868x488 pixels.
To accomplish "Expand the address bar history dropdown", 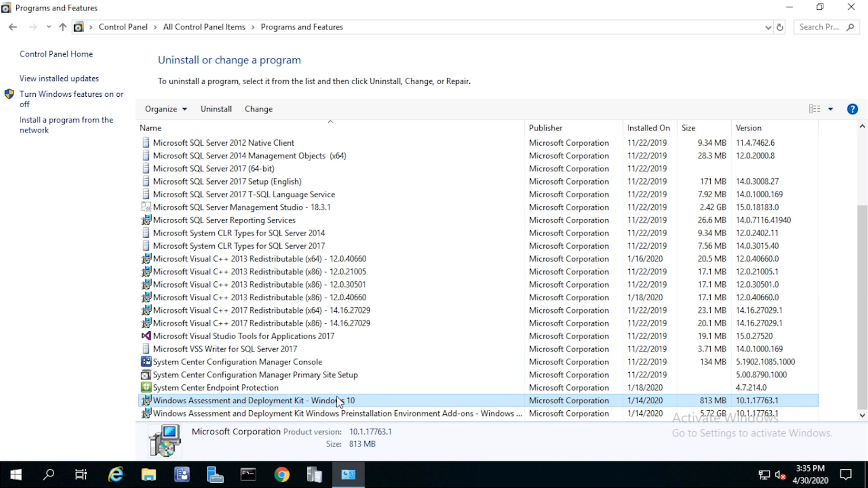I will [x=768, y=27].
